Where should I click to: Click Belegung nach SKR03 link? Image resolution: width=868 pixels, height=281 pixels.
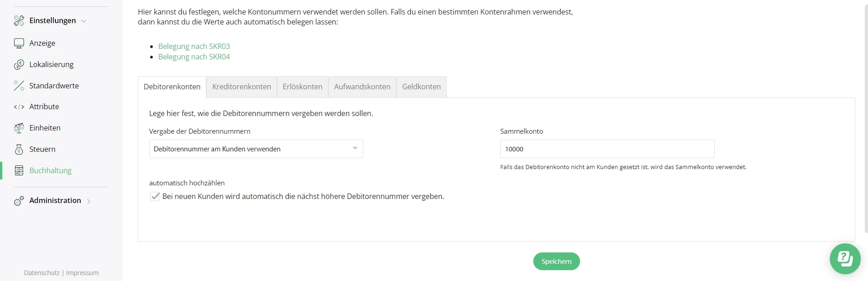pos(194,46)
